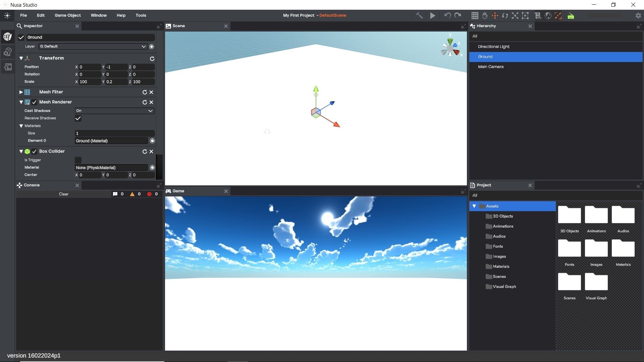Image resolution: width=644 pixels, height=362 pixels.
Task: Expand the Mesh Filter component
Action: click(21, 92)
